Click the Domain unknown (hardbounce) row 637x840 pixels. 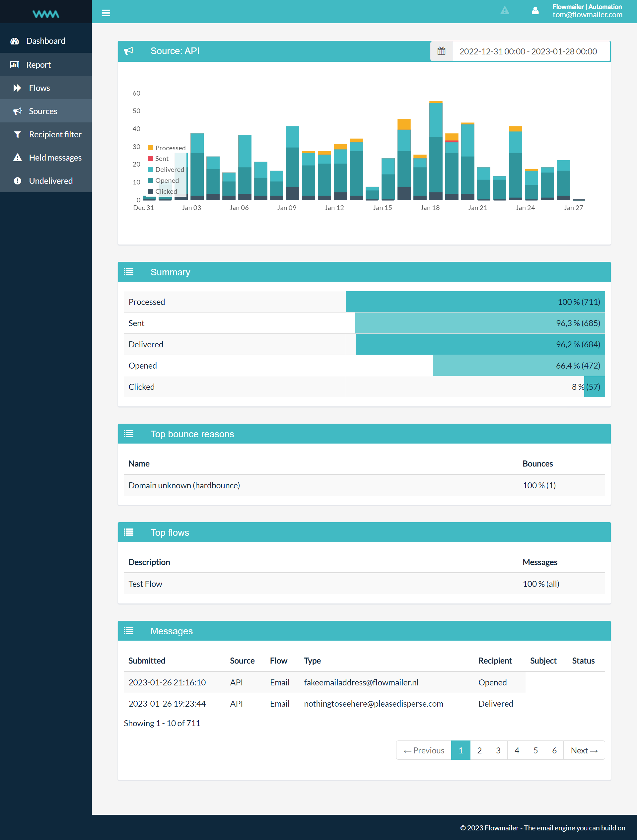[364, 485]
